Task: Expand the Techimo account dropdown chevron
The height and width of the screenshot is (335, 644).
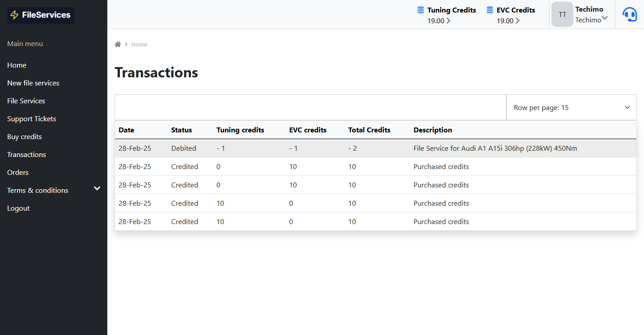Action: (606, 19)
